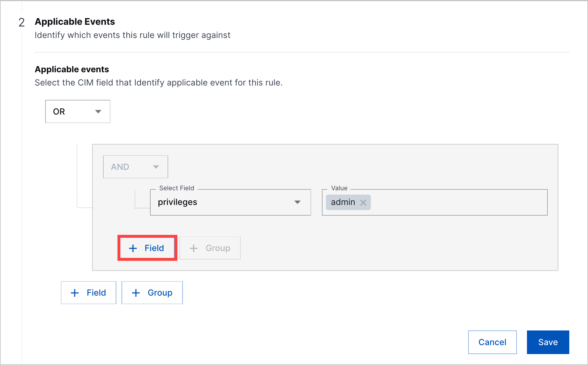Viewport: 588px width, 365px height.
Task: Click the chevron on the OR selector
Action: coord(98,111)
